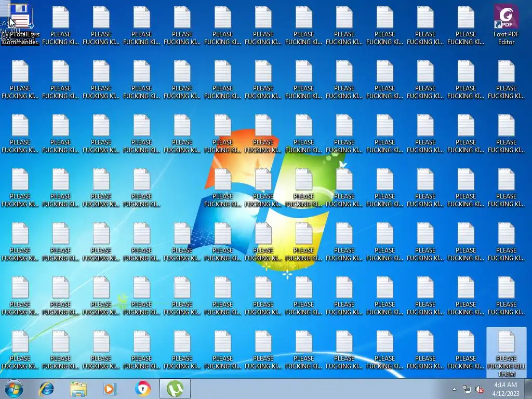This screenshot has height=399, width=532.
Task: Open the Foxit PDF Editor shortcut
Action: (506, 24)
